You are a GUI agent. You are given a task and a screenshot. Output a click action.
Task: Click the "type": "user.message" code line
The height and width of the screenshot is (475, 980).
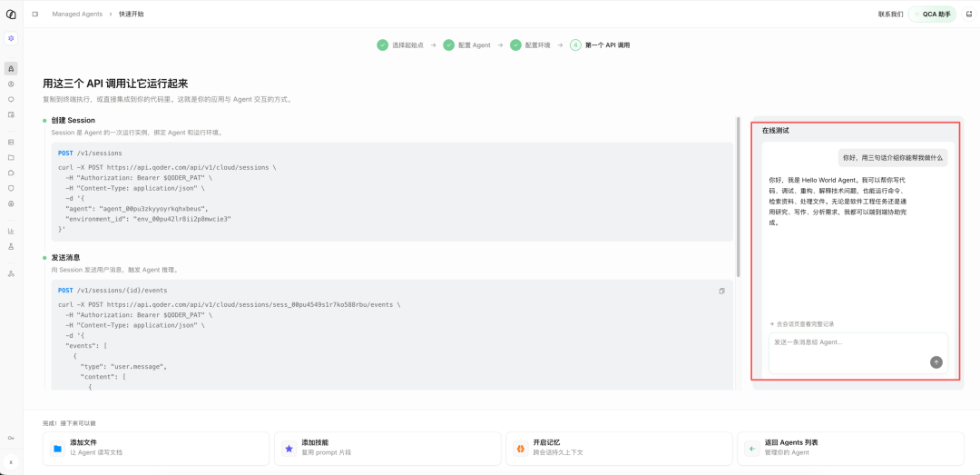click(123, 366)
